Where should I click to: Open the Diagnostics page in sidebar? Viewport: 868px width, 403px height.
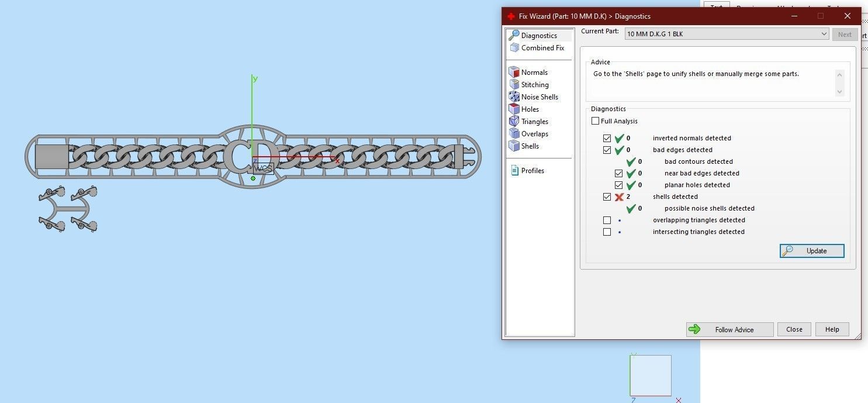tap(539, 36)
